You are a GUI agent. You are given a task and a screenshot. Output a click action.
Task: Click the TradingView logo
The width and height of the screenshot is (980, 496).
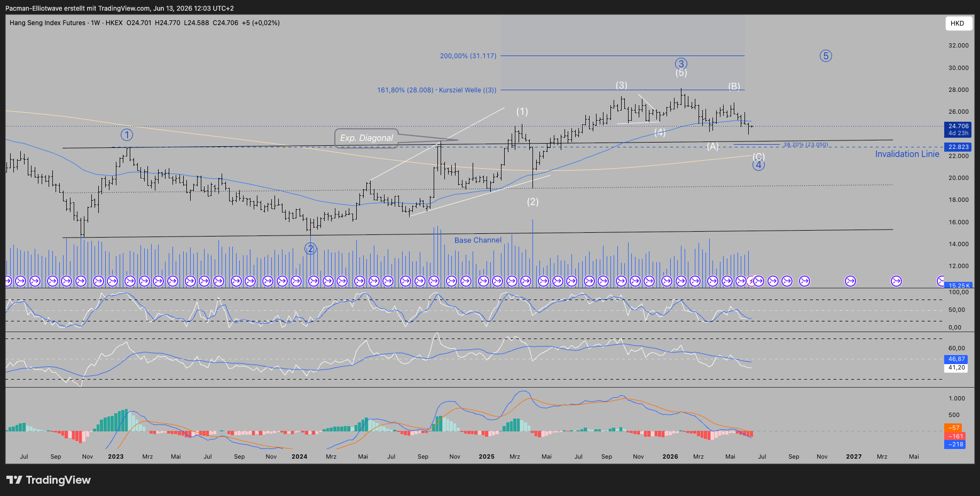49,480
